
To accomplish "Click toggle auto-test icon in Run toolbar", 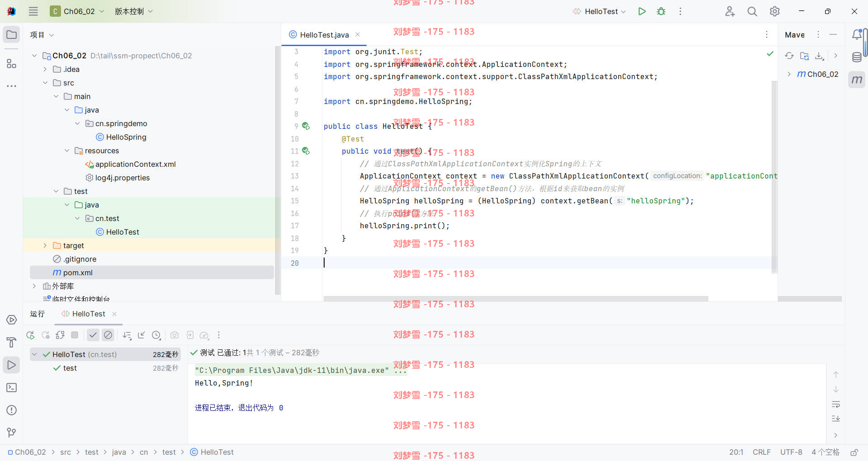I will [x=60, y=335].
